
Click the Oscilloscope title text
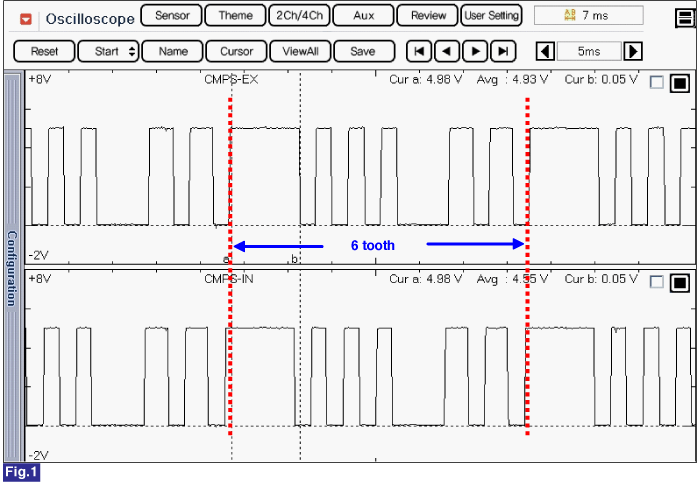coord(90,19)
